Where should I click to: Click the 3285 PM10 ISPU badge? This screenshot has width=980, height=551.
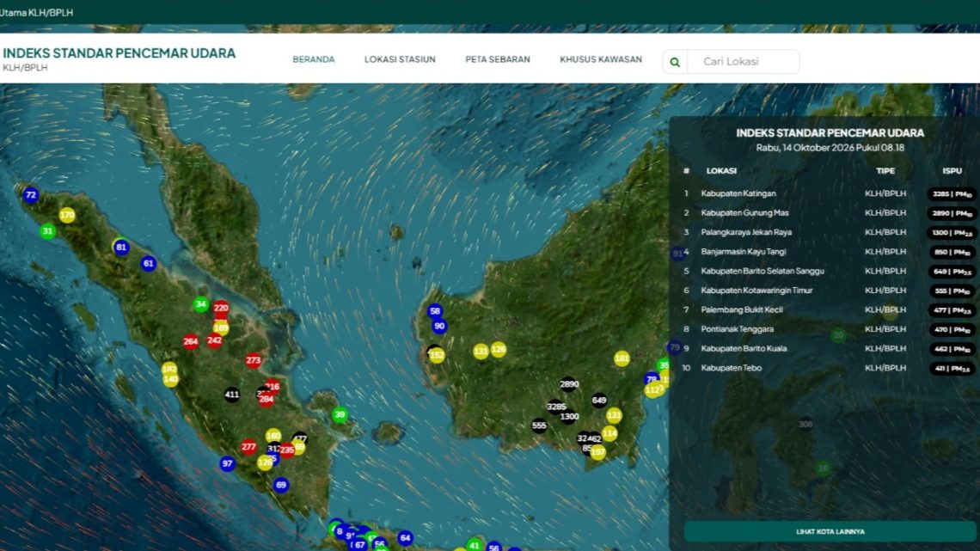952,194
